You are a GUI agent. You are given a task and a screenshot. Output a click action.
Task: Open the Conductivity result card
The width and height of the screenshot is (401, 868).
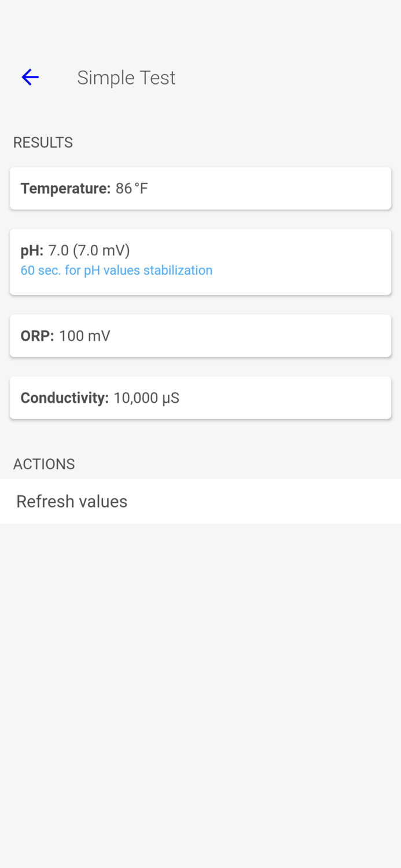[200, 397]
